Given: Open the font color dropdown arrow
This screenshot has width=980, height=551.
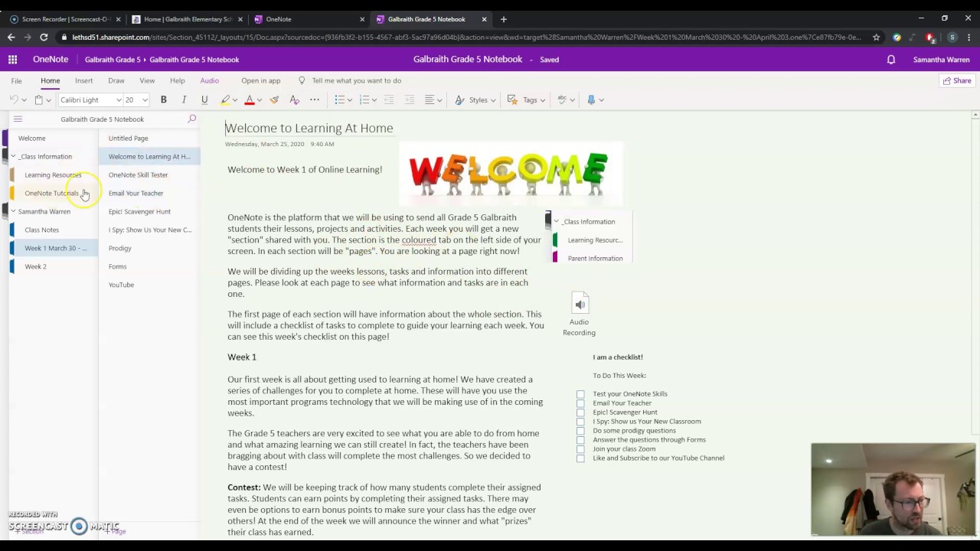Looking at the screenshot, I should pos(259,100).
